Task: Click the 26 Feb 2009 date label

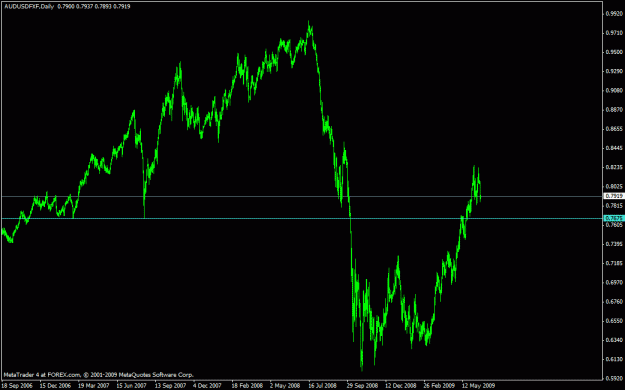Action: 439,386
